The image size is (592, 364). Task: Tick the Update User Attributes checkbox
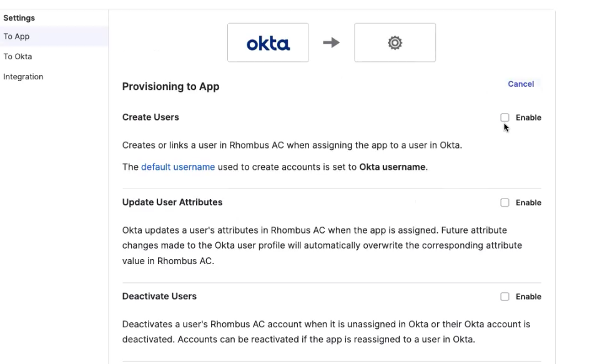coord(505,202)
